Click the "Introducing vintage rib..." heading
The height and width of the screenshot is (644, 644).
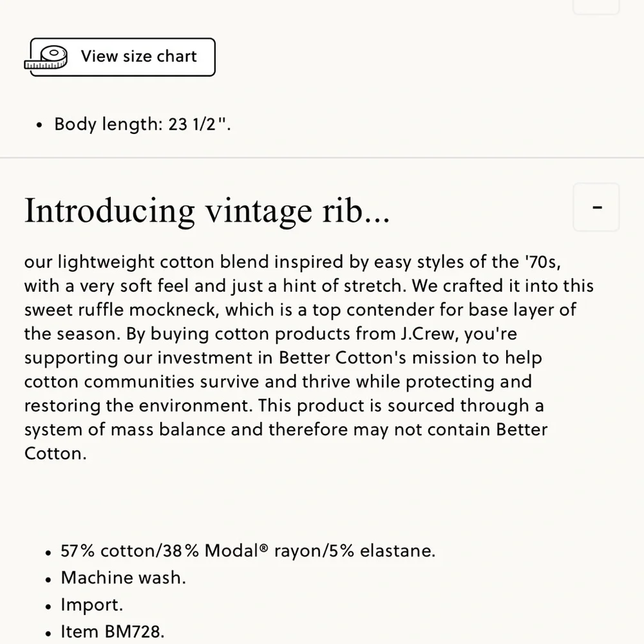(207, 211)
